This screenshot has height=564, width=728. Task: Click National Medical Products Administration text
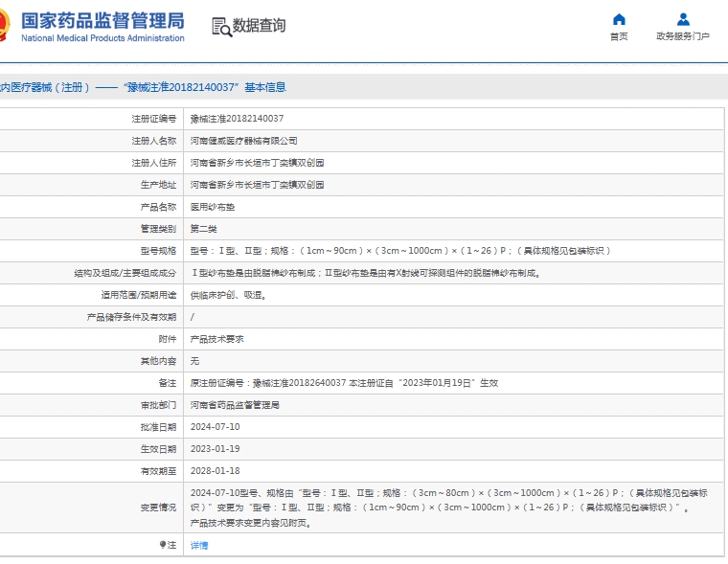point(102,38)
